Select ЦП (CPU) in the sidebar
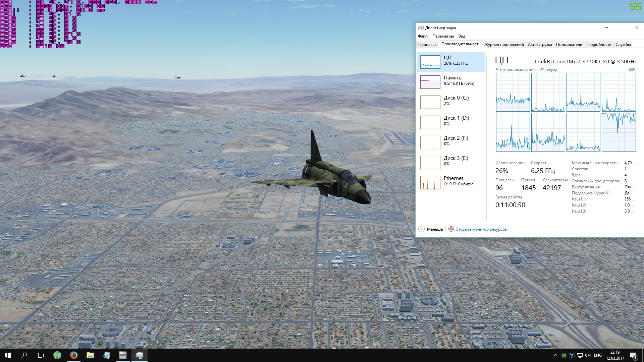This screenshot has height=362, width=644. (451, 62)
